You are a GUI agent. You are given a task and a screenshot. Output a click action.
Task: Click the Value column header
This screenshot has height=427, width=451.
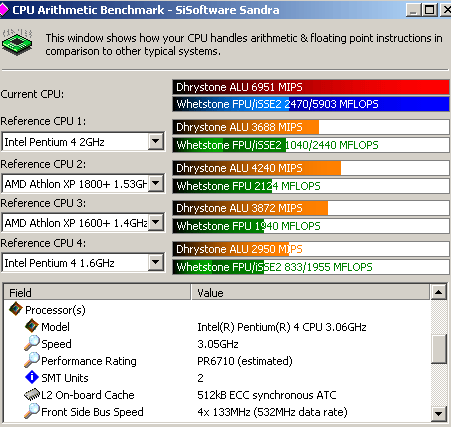[x=311, y=292]
